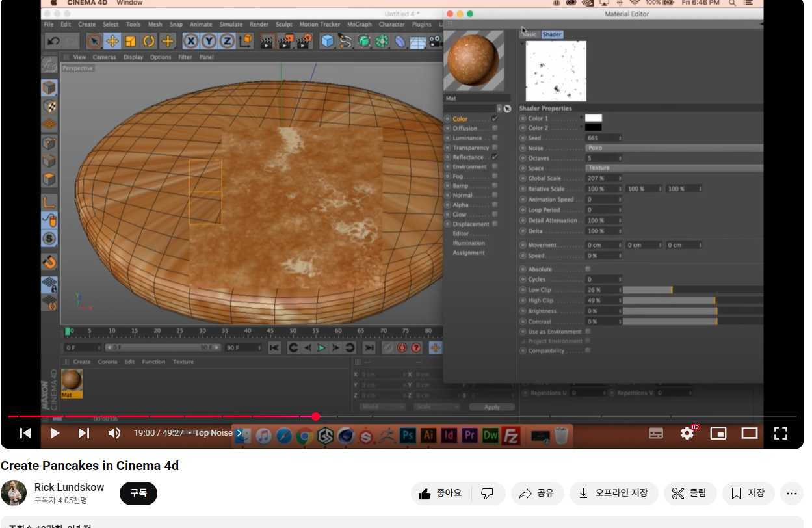This screenshot has height=528, width=812.
Task: Open FileZilla from the macOS dock
Action: click(x=512, y=435)
